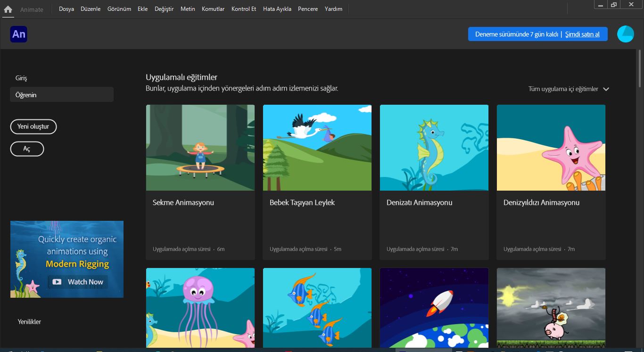Click the Yenilikler heading in sidebar
The image size is (644, 352).
(29, 322)
